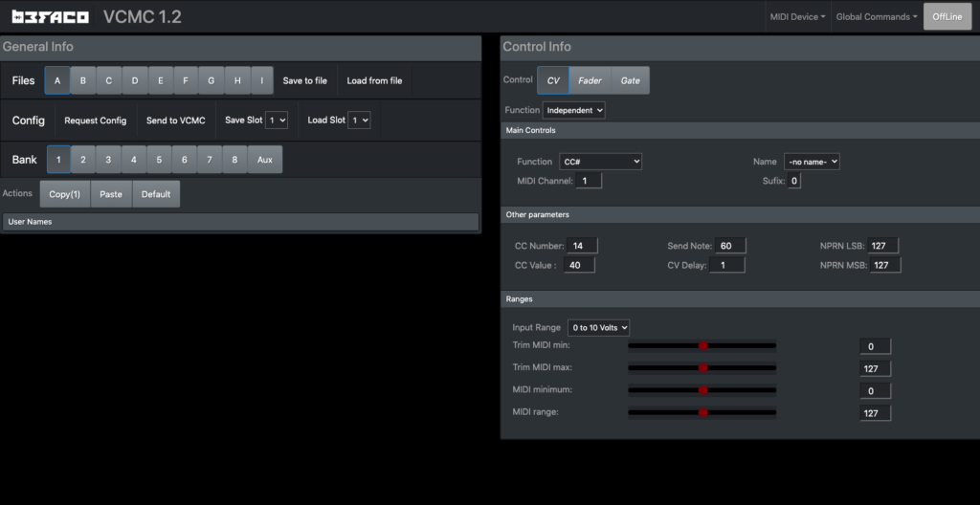The width and height of the screenshot is (980, 505).
Task: Select file slot B
Action: pyautogui.click(x=83, y=80)
